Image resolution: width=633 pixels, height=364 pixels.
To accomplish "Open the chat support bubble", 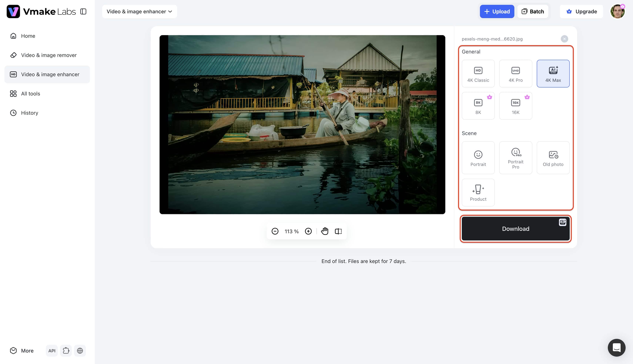I will (617, 348).
